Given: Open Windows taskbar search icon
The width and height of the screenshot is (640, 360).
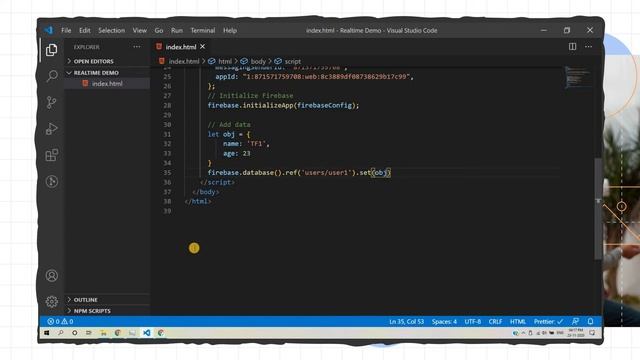Looking at the screenshot, I should pyautogui.click(x=60, y=333).
